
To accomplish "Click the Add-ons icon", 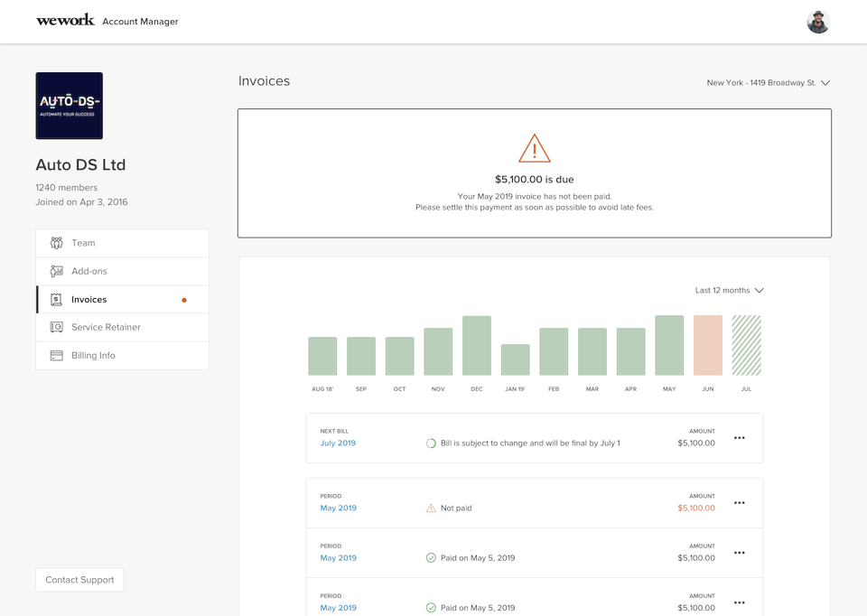I will click(56, 271).
